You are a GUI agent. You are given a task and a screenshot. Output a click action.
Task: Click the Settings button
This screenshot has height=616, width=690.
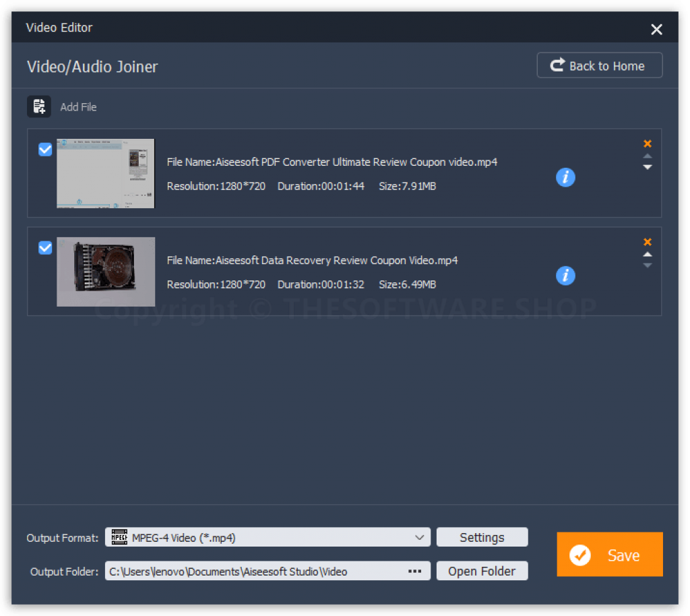[x=482, y=537]
